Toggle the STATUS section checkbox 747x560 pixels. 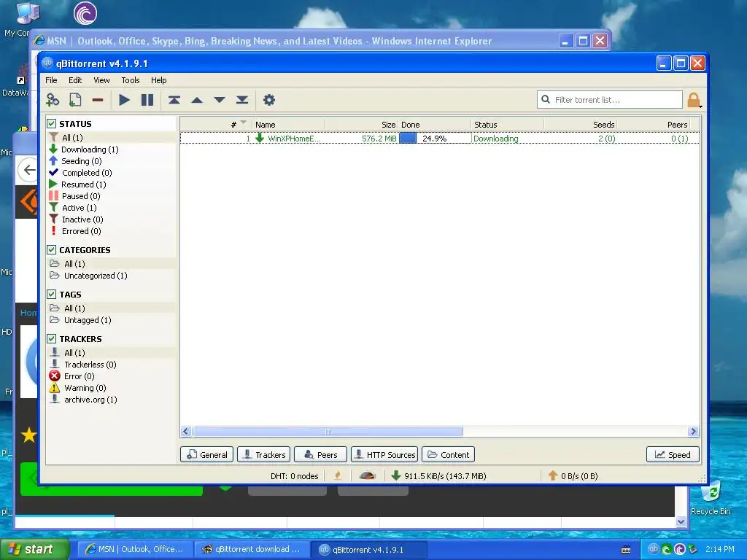click(x=52, y=124)
